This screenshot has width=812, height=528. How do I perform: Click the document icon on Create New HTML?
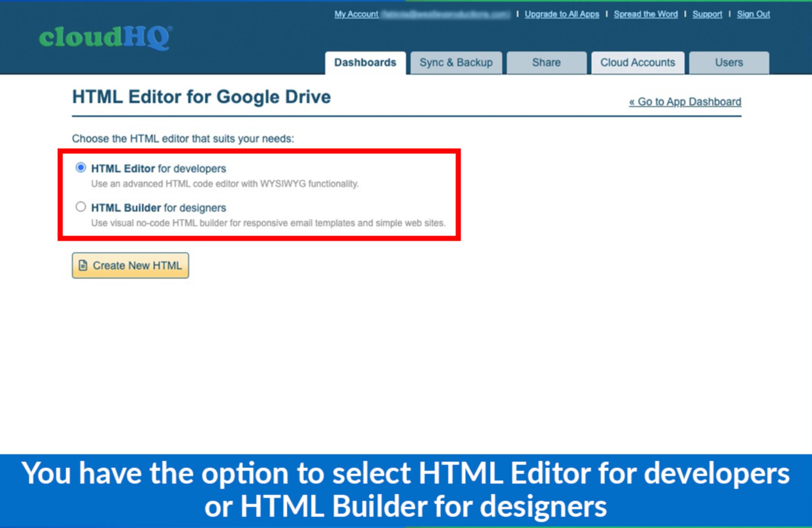tap(83, 266)
